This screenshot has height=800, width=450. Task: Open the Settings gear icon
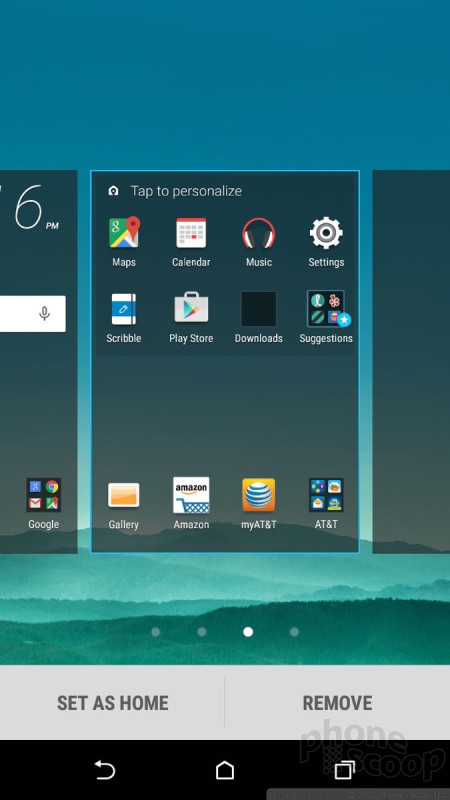tap(326, 233)
